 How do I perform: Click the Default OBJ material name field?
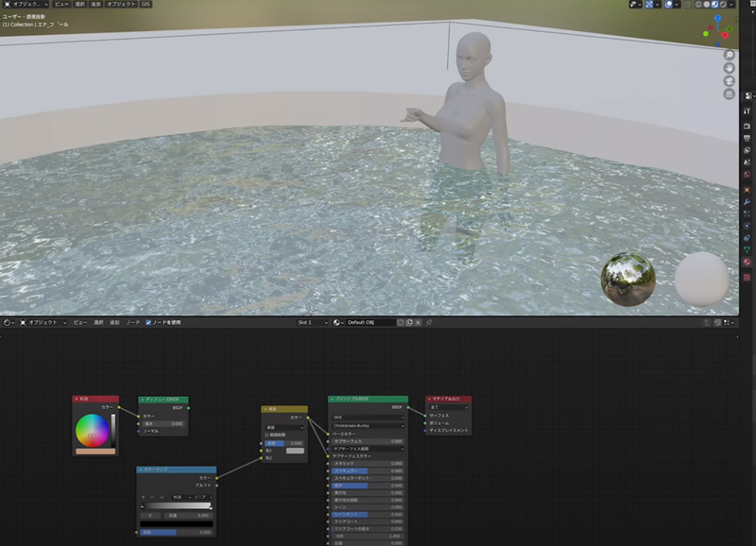369,322
